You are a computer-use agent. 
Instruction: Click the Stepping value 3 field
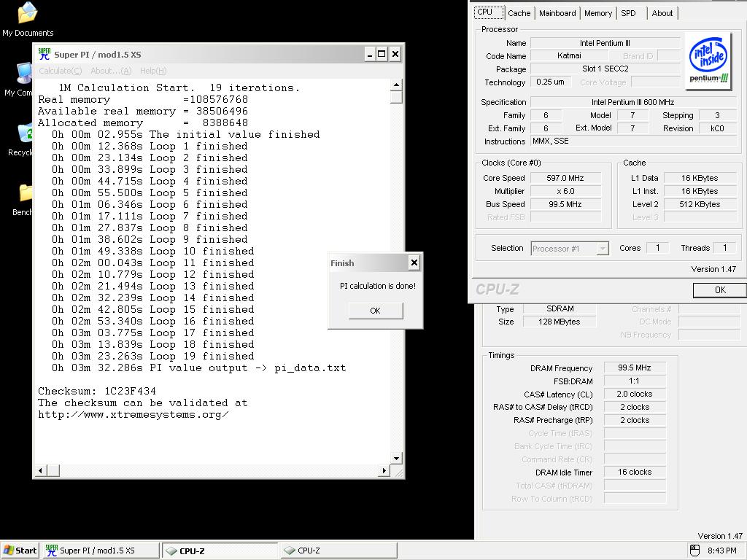pos(717,115)
